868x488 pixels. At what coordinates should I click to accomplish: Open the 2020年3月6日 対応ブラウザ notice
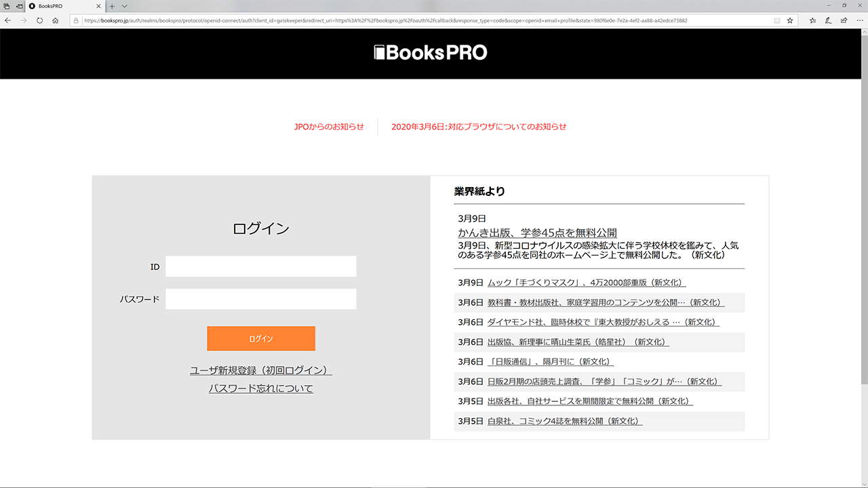pyautogui.click(x=479, y=127)
